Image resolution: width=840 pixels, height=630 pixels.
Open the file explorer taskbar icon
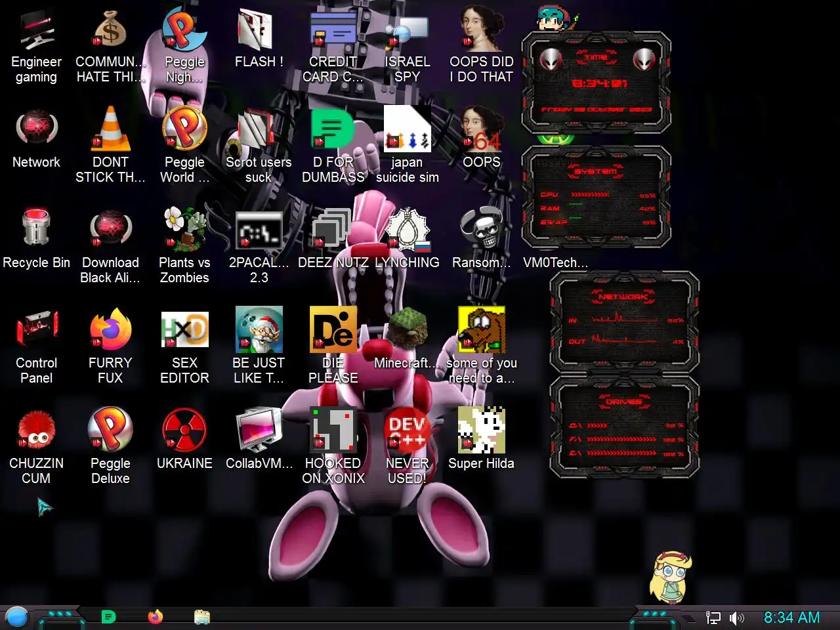pos(202,617)
